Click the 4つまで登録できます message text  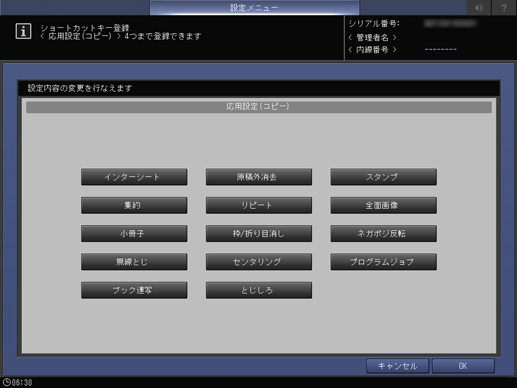click(163, 36)
